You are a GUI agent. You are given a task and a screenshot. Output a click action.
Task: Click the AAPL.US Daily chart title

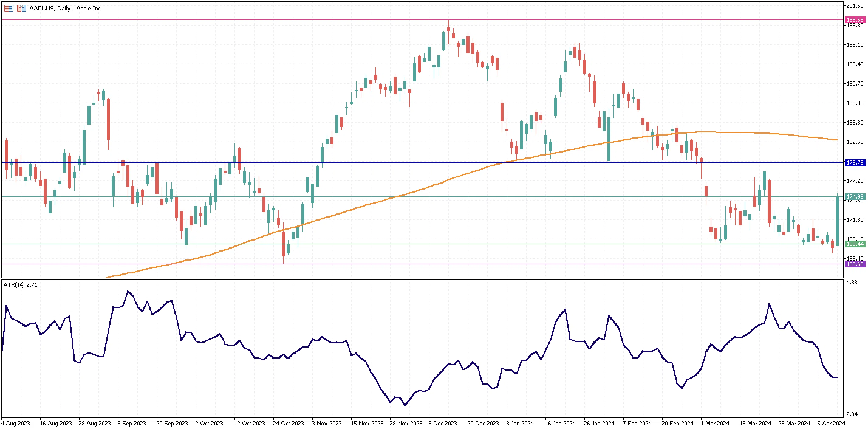tap(65, 8)
